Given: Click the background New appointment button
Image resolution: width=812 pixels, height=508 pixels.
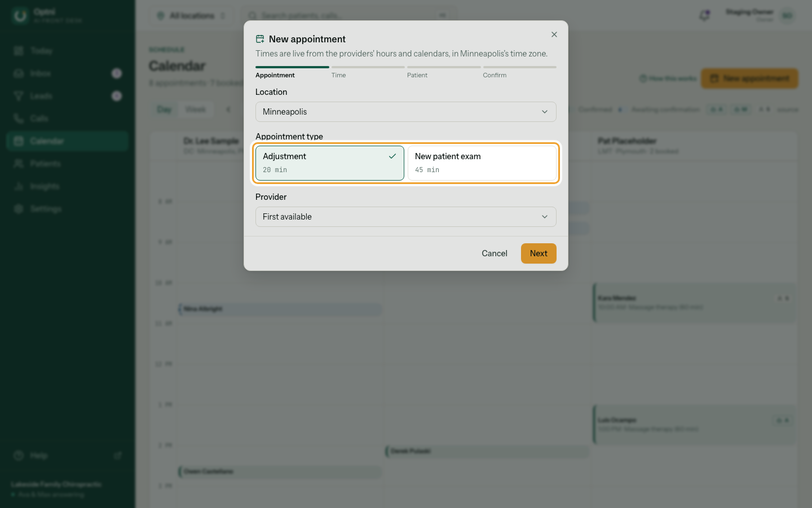Looking at the screenshot, I should [749, 78].
